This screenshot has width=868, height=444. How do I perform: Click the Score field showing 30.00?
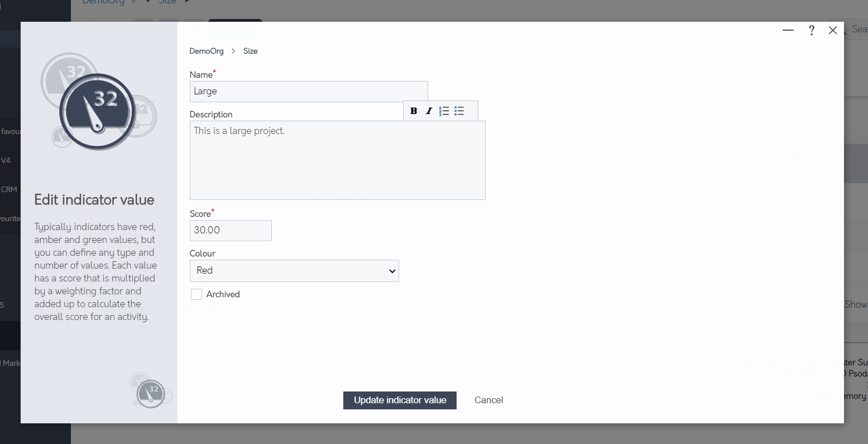click(231, 230)
